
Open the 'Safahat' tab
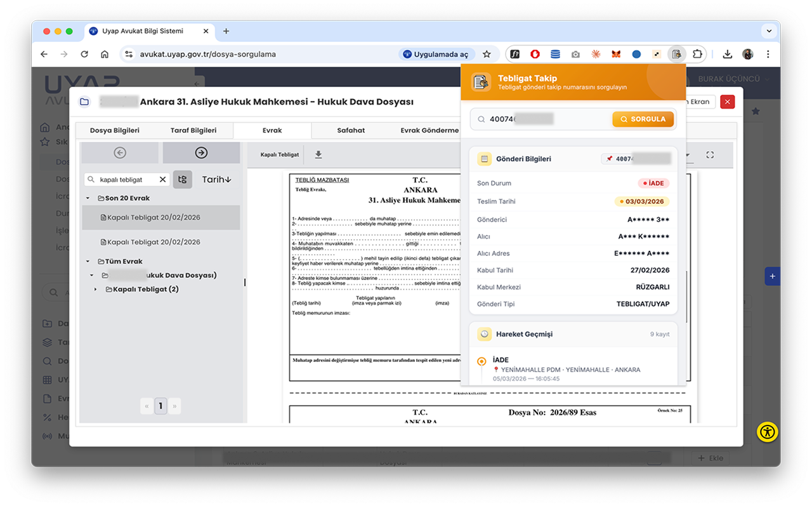point(351,130)
